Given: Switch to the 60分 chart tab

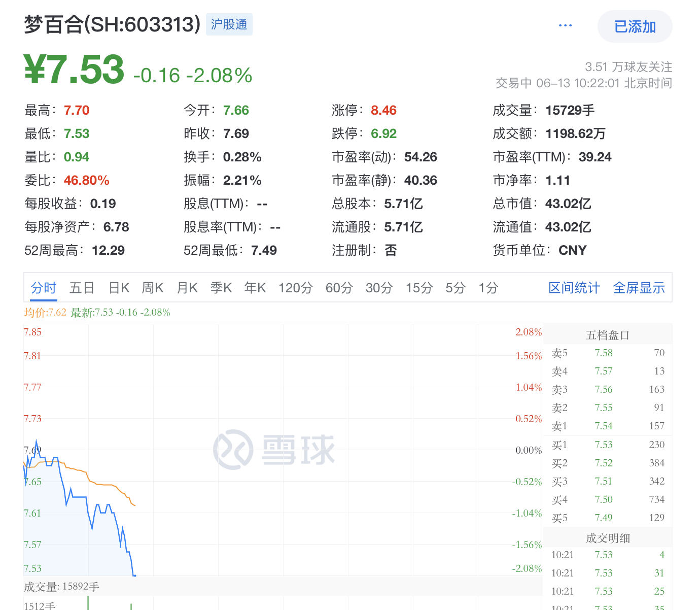Looking at the screenshot, I should tap(339, 288).
